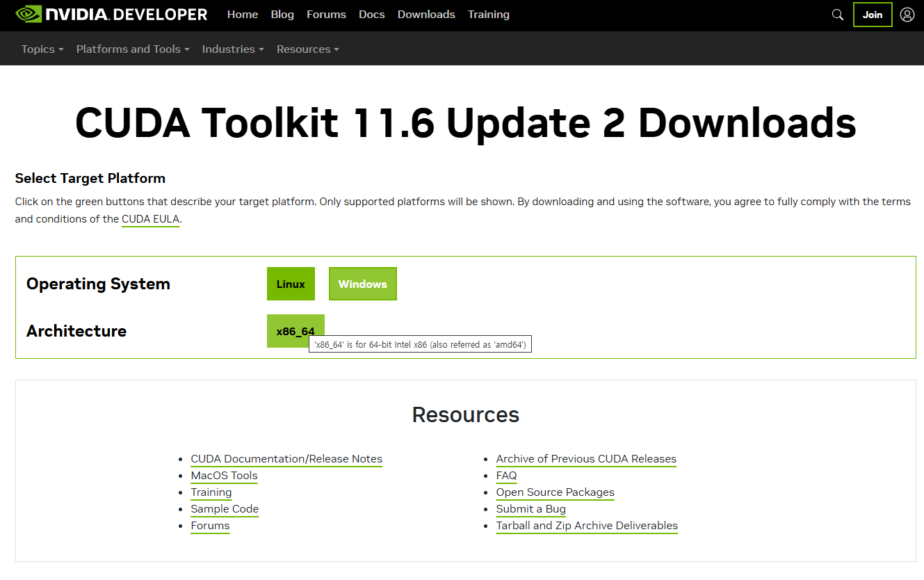Click the Join button

[x=873, y=15]
